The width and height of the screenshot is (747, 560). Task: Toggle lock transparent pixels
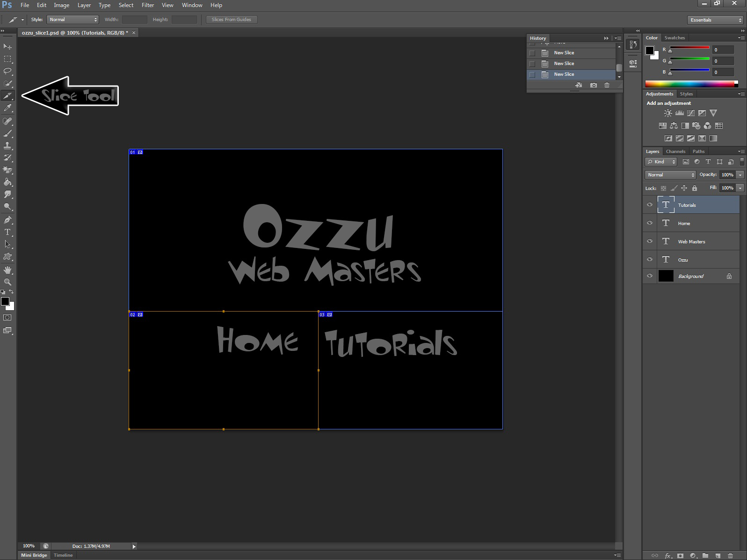coord(663,188)
